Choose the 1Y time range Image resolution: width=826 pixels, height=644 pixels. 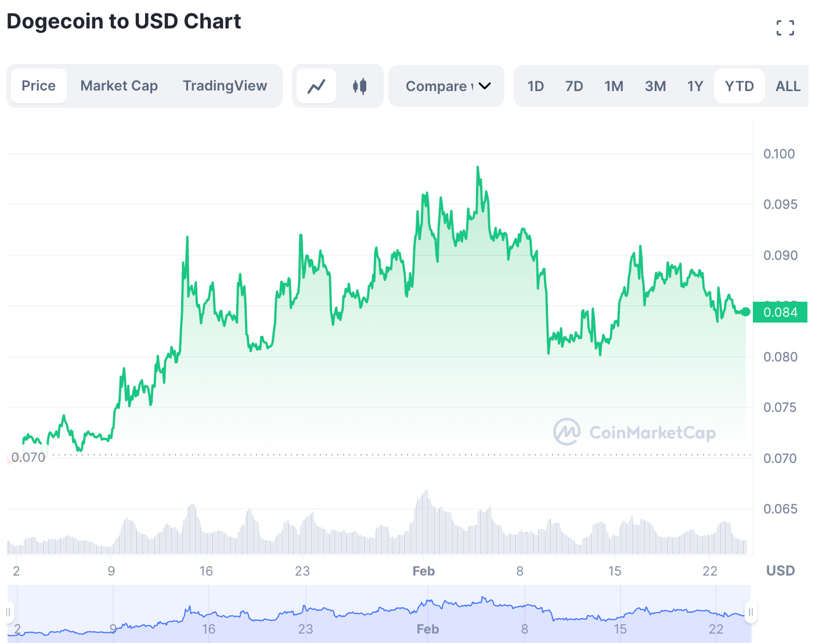[695, 86]
